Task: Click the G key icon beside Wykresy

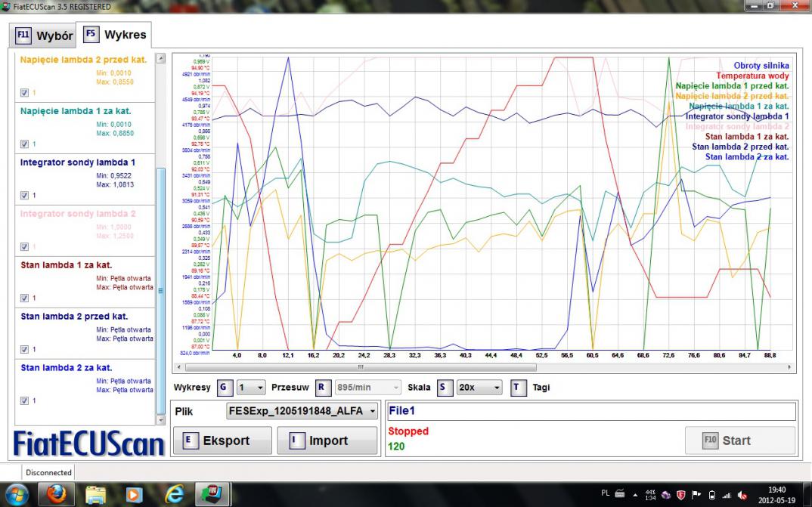Action: [x=224, y=387]
